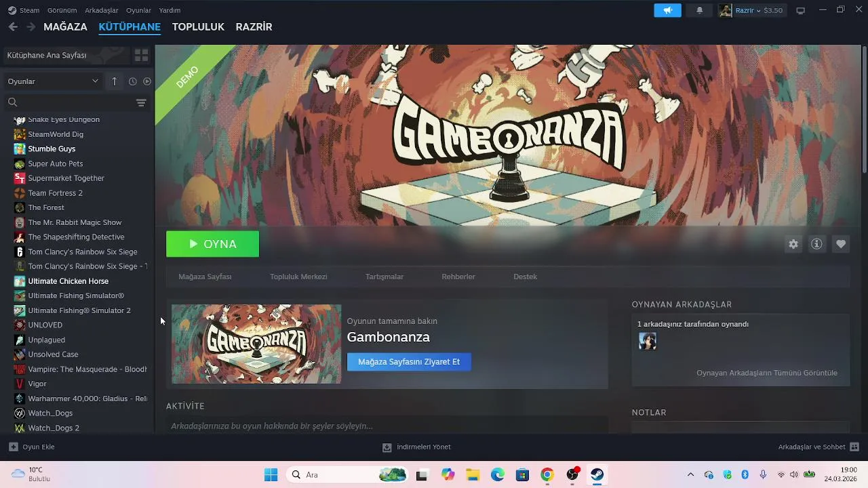The image size is (868, 488).
Task: Click the green OYNA play button
Action: click(x=212, y=244)
